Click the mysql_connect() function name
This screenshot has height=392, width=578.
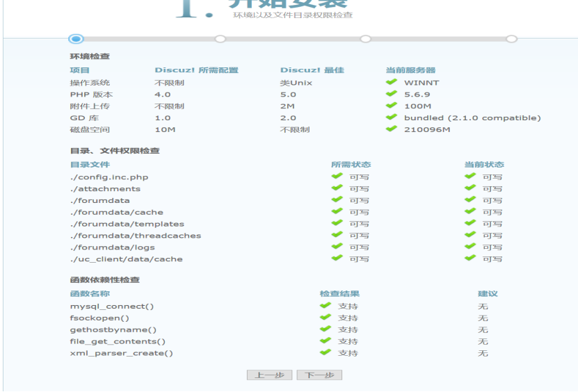(112, 307)
